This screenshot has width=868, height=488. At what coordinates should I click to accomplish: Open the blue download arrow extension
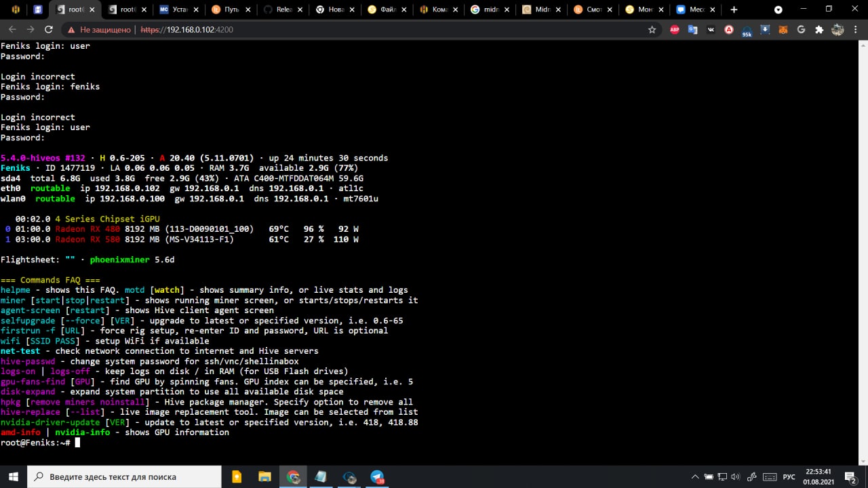(765, 30)
